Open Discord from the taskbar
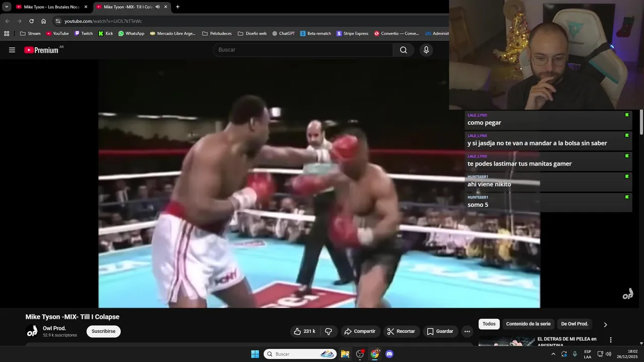The width and height of the screenshot is (644, 362). (389, 354)
